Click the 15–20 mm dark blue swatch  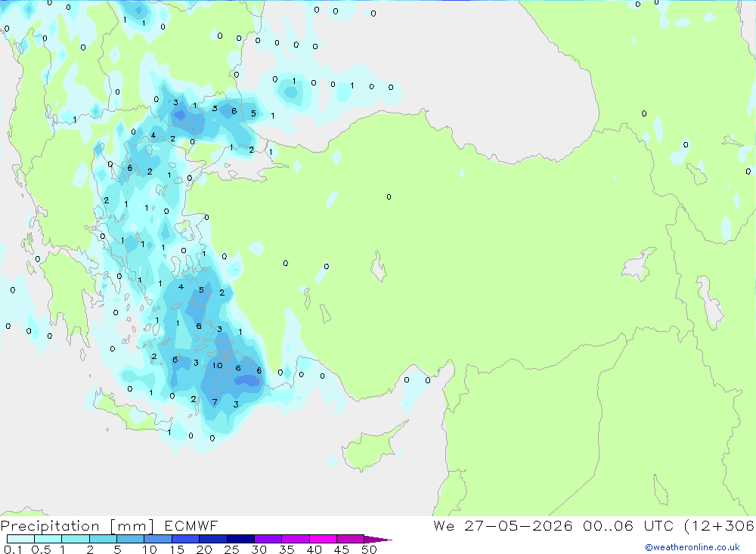(x=186, y=539)
